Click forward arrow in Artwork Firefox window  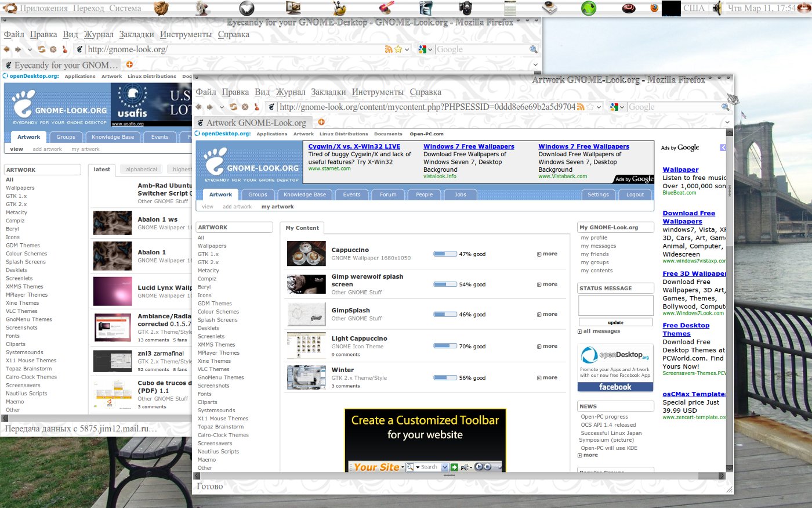pyautogui.click(x=210, y=107)
